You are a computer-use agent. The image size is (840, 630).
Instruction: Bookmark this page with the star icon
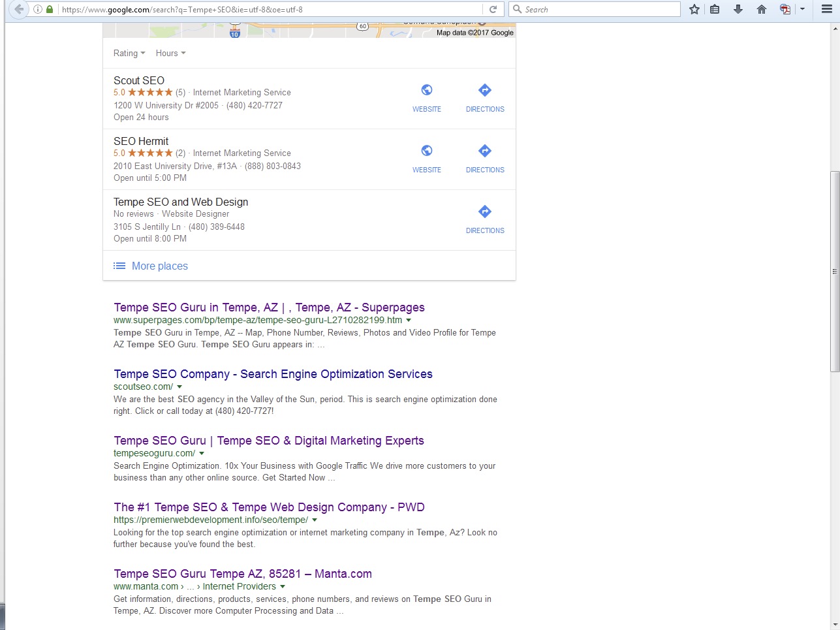point(694,9)
